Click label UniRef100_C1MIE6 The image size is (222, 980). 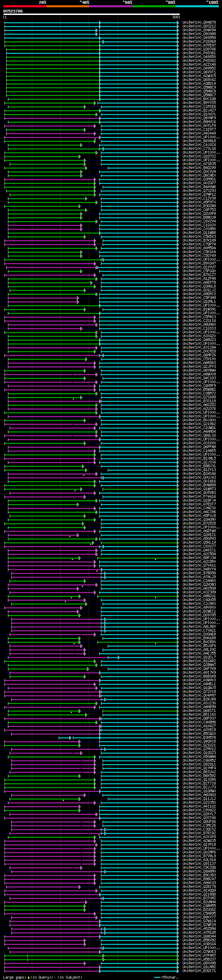coord(199,106)
